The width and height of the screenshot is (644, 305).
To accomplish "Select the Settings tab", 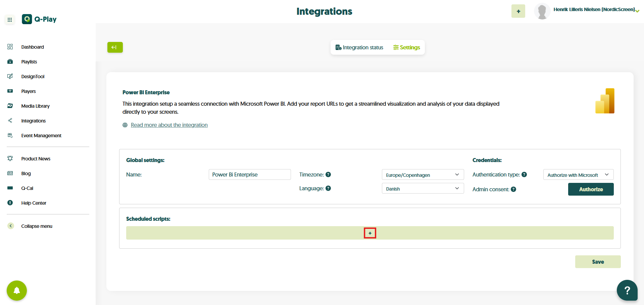I will tap(406, 48).
